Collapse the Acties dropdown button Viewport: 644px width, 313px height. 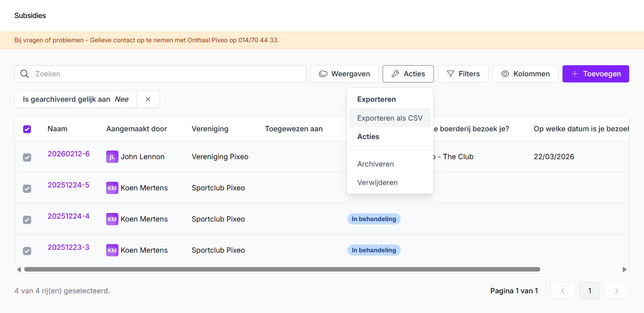[408, 74]
